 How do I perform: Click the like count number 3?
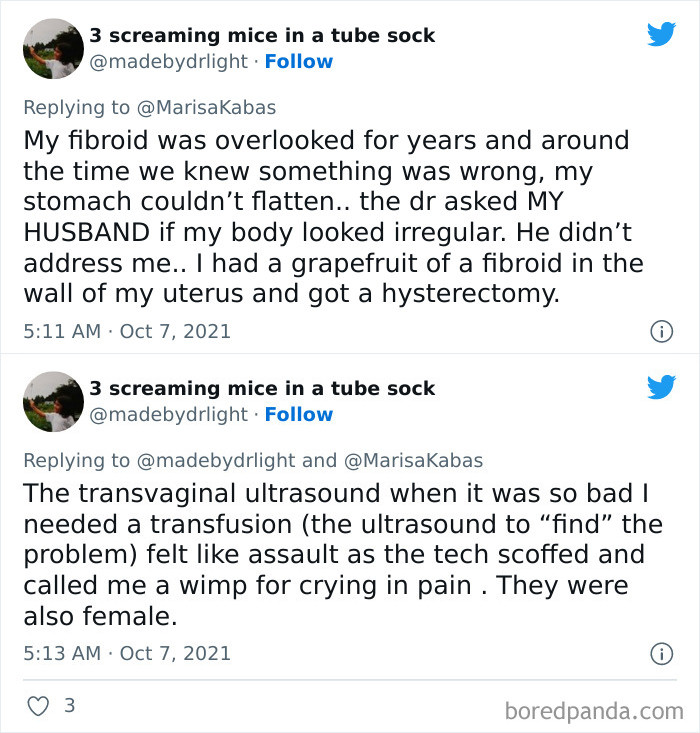tap(69, 706)
